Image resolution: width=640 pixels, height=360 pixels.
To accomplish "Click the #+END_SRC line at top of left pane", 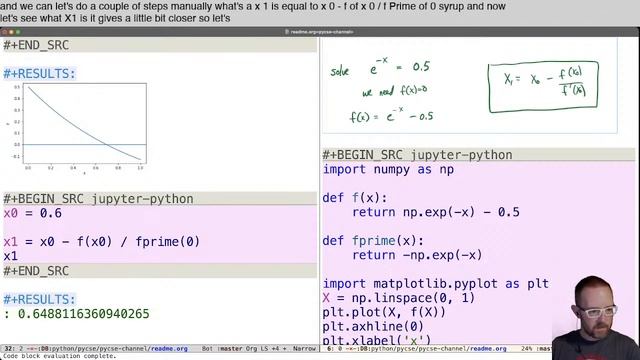I will [36, 45].
